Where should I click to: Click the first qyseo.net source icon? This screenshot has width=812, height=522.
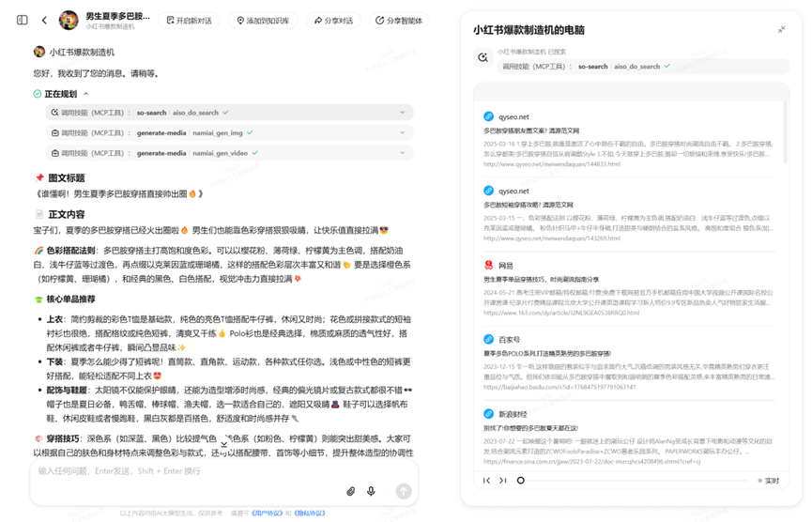coord(488,116)
